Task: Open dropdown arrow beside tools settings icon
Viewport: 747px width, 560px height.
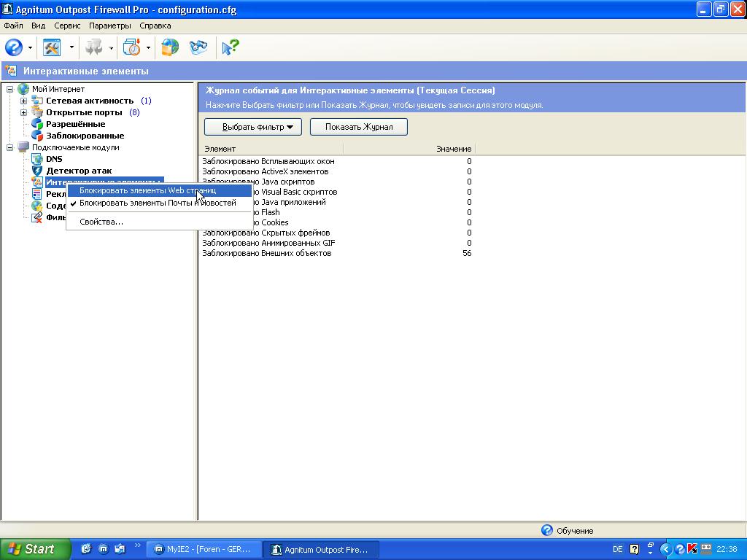Action: click(71, 47)
